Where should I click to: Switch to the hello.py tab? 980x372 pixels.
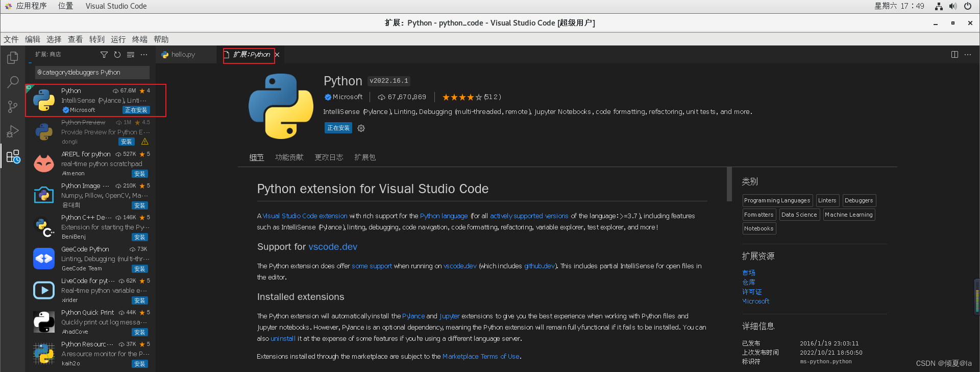tap(184, 55)
